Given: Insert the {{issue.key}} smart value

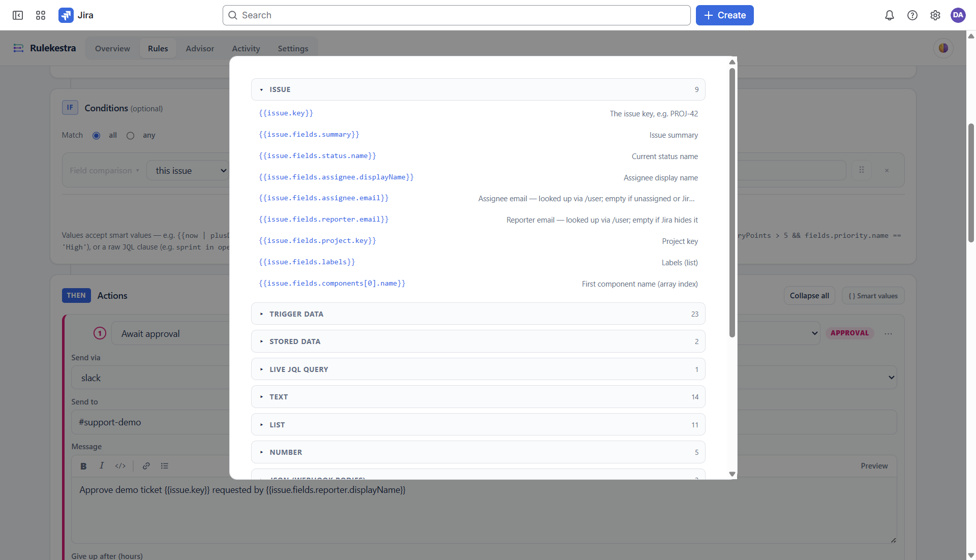Looking at the screenshot, I should [478, 113].
